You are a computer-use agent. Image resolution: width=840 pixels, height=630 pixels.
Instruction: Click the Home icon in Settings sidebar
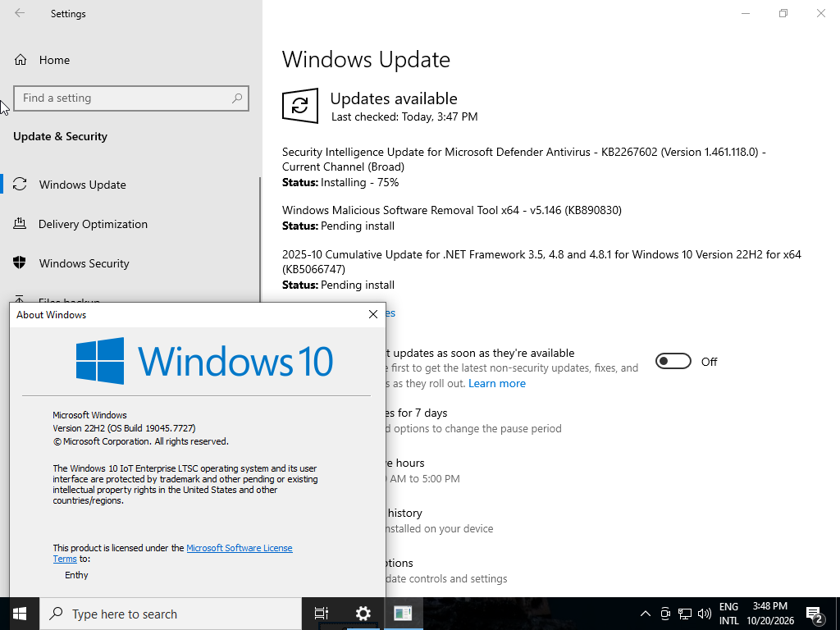coord(21,59)
